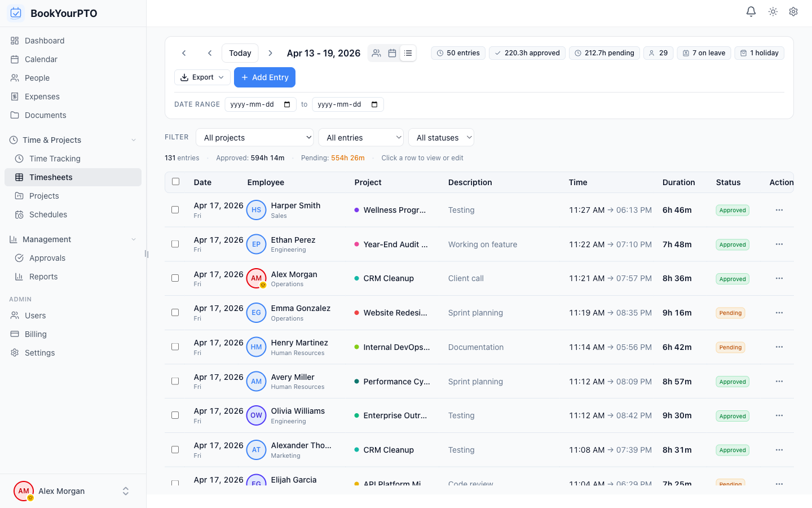The width and height of the screenshot is (812, 508).
Task: Open settings via the gear icon
Action: click(x=793, y=11)
